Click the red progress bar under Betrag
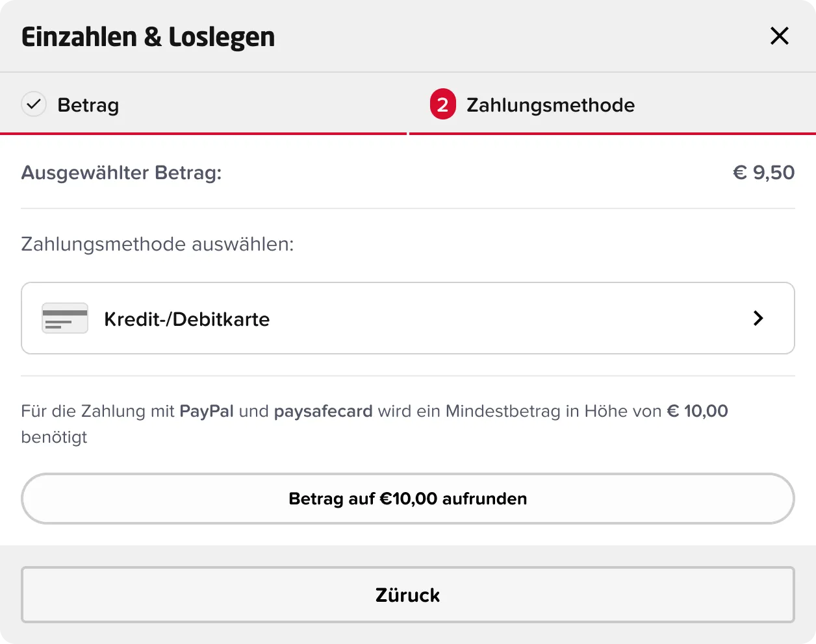This screenshot has height=644, width=816. pyautogui.click(x=203, y=134)
